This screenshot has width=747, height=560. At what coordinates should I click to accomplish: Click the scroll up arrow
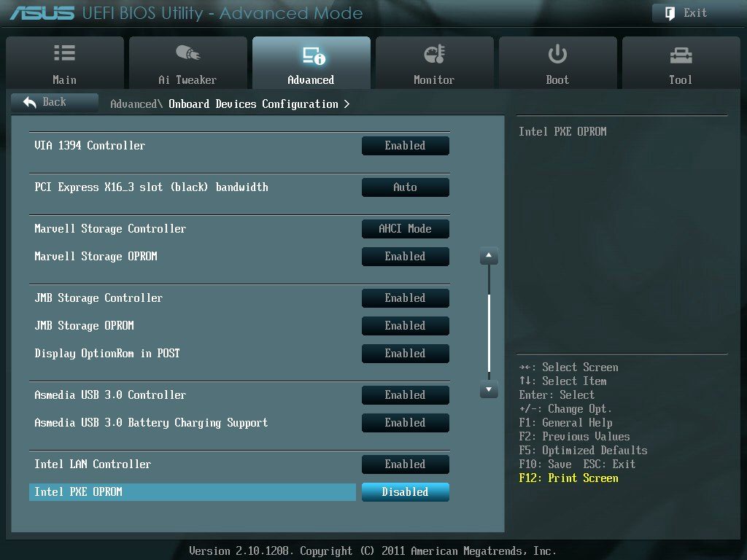coord(489,256)
